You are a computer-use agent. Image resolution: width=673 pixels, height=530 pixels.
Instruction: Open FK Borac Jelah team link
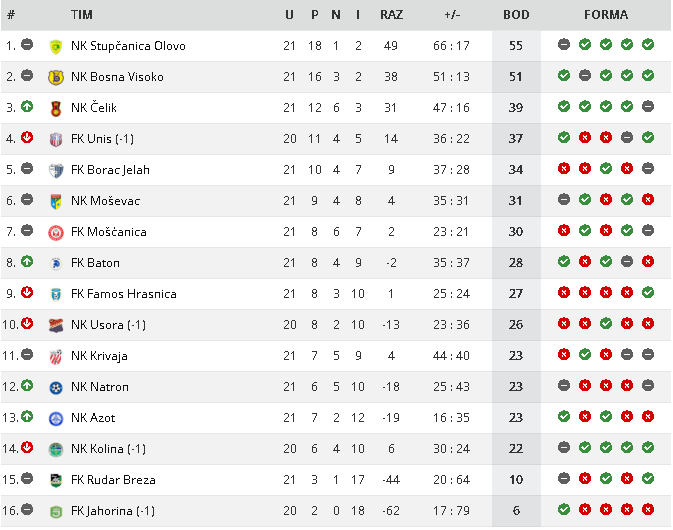coord(110,170)
